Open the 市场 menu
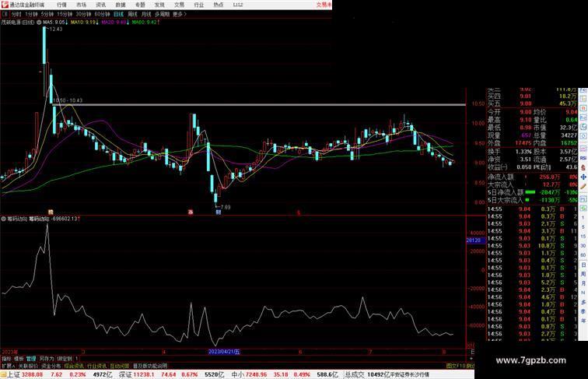588x379 pixels. pyautogui.click(x=81, y=5)
